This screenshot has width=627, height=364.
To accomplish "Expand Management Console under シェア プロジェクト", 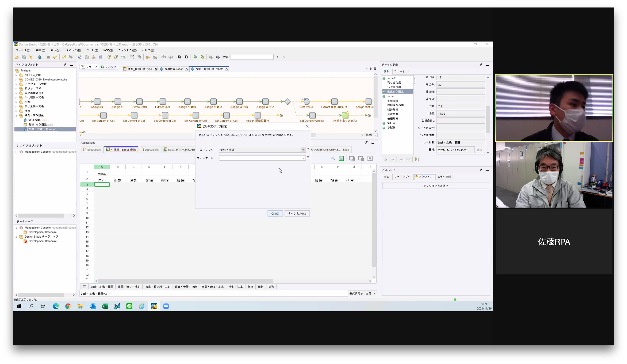I will click(x=16, y=152).
